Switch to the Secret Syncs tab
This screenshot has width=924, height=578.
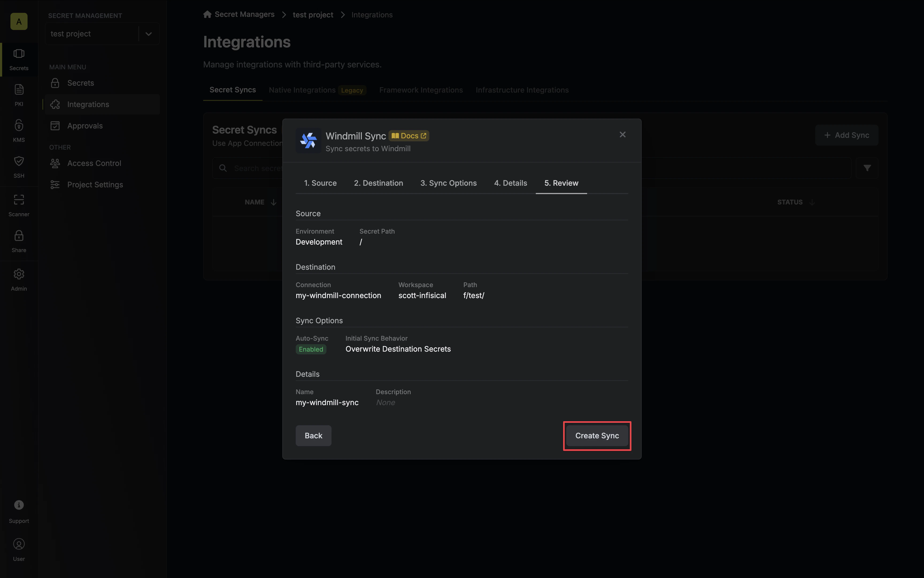233,90
